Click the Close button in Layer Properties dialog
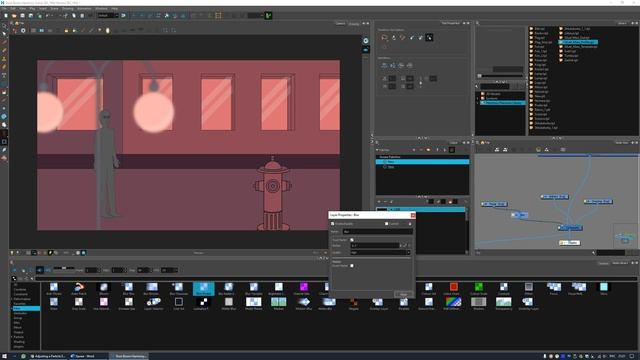Image resolution: width=640 pixels, height=360 pixels. (403, 294)
